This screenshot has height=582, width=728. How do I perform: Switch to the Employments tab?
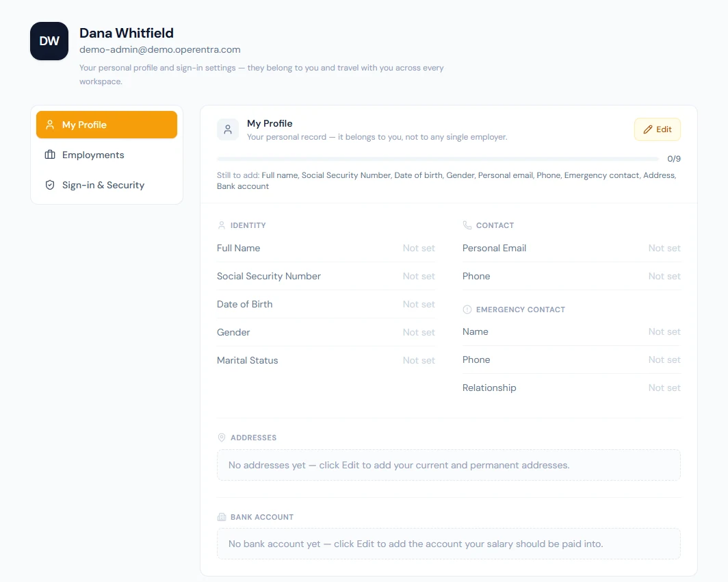pos(107,155)
